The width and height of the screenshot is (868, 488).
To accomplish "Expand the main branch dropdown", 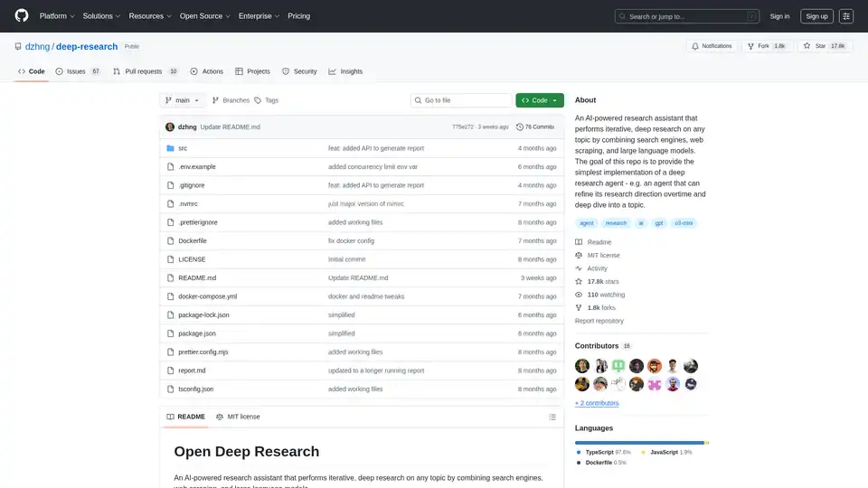I will [183, 100].
